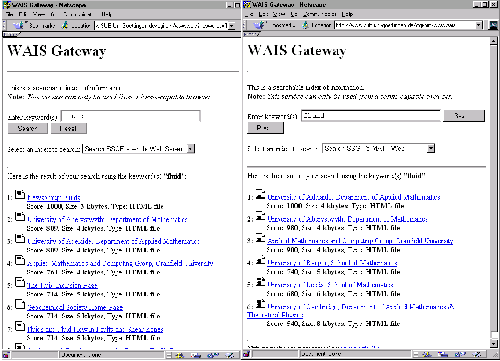The width and height of the screenshot is (500, 361).
Task: Click Location icon in left window toolbar
Action: point(65,25)
